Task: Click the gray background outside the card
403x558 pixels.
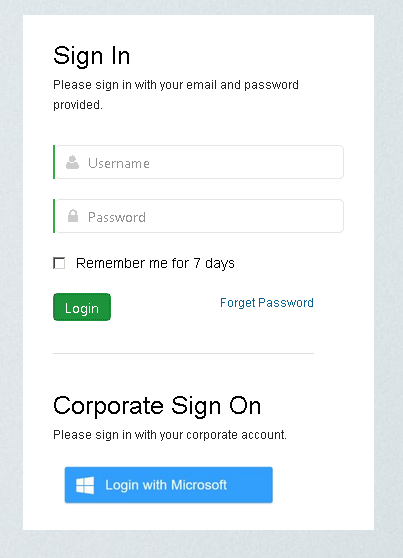Action: tap(11, 278)
